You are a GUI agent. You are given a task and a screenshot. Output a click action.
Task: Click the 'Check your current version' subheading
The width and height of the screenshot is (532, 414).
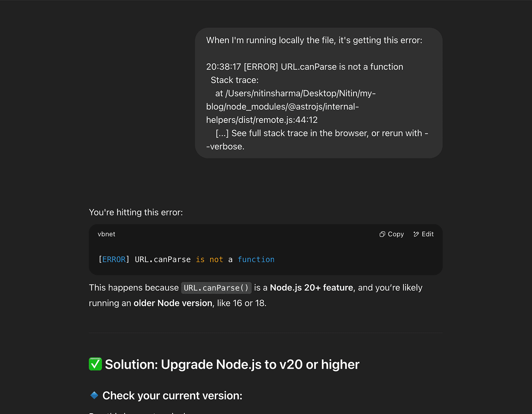click(x=172, y=395)
